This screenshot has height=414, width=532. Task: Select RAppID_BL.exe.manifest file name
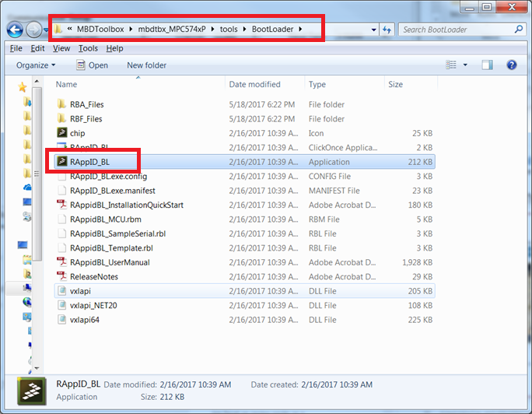(113, 191)
